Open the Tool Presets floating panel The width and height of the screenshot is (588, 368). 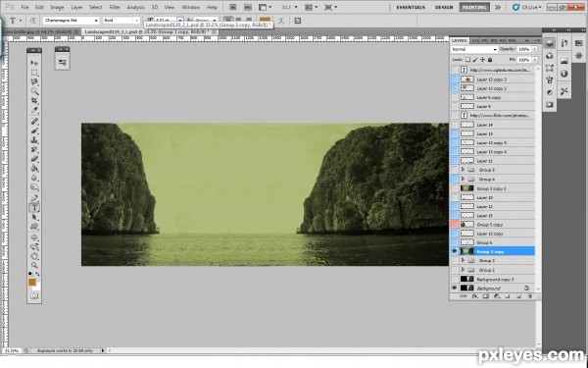[x=62, y=62]
